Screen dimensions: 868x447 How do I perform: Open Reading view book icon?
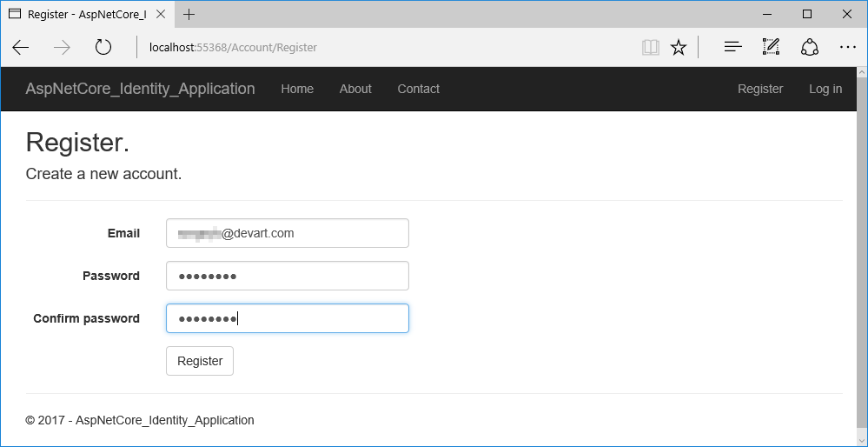pos(651,47)
